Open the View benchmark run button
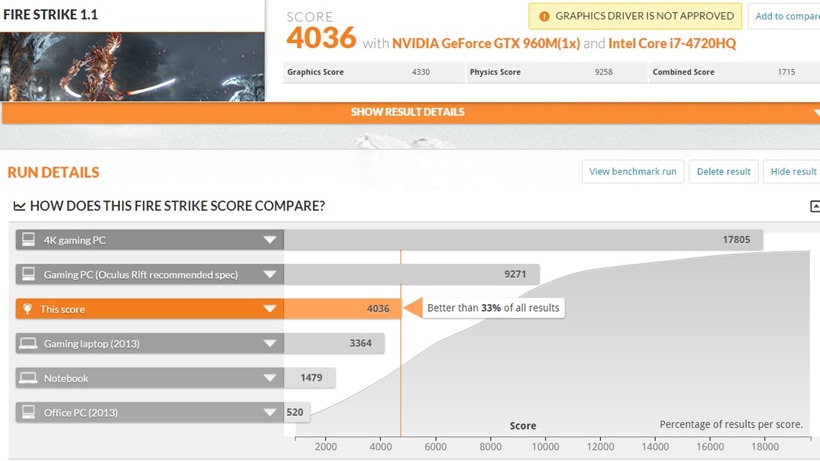 [x=633, y=171]
